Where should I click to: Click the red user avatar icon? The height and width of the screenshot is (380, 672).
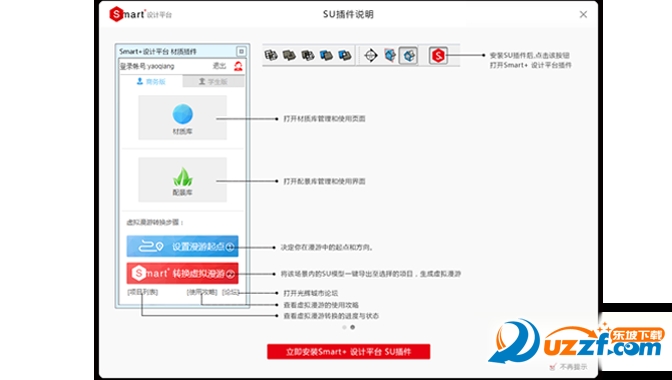click(x=238, y=66)
